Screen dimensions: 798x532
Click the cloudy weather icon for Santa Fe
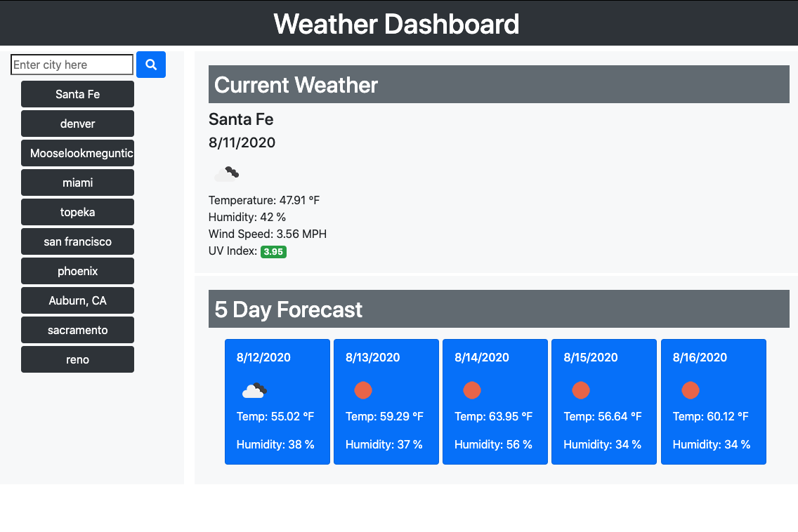coord(226,173)
